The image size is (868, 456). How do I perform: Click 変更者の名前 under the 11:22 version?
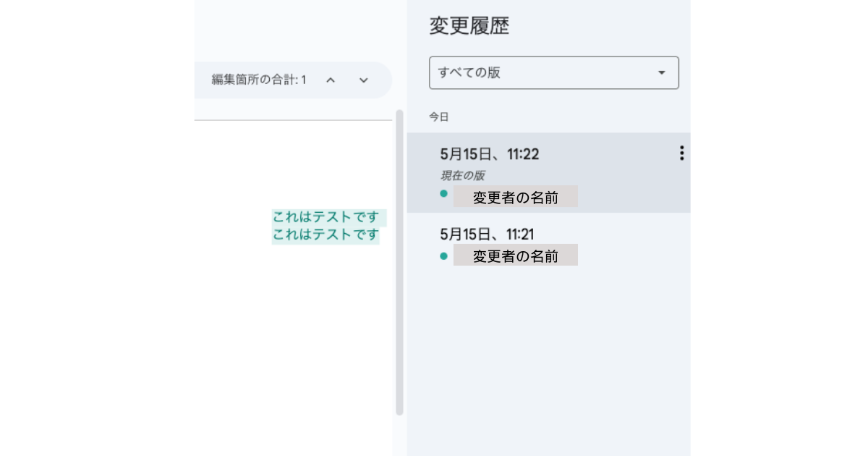pyautogui.click(x=516, y=197)
